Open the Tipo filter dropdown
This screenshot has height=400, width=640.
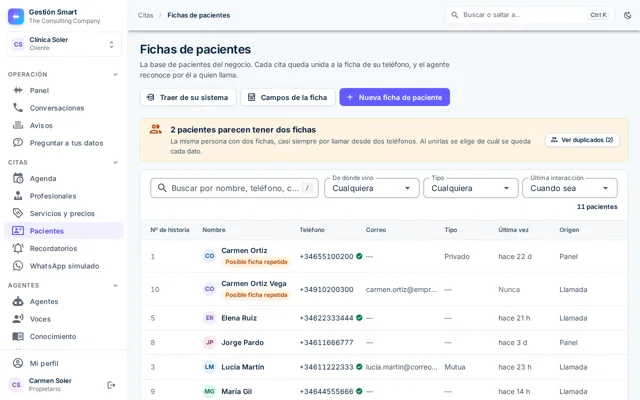(x=471, y=188)
